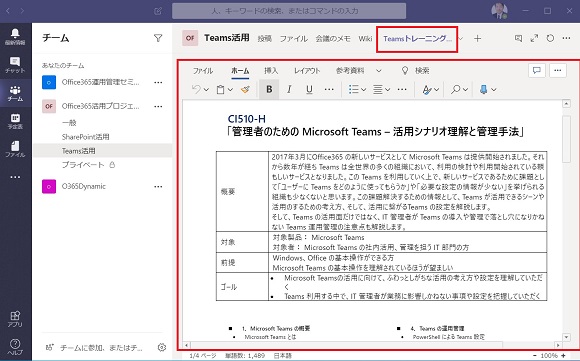Click the Dictate microphone icon
The width and height of the screenshot is (580, 361).
click(x=483, y=89)
